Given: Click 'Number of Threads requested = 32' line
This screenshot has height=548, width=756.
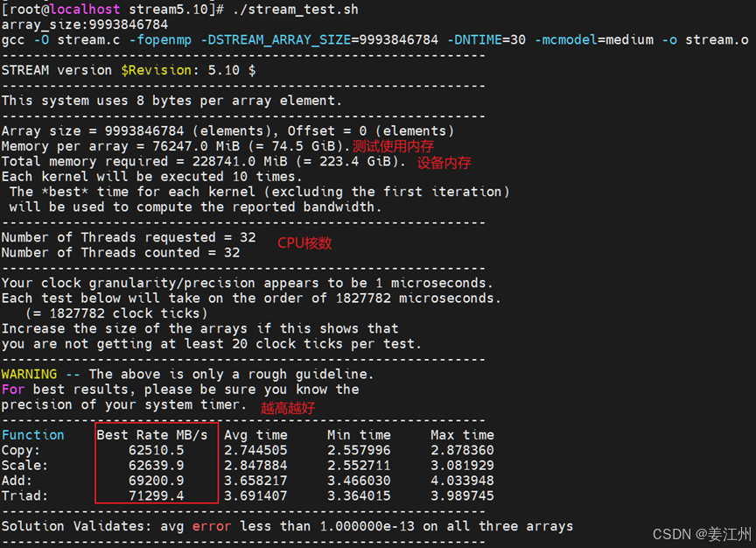Looking at the screenshot, I should (129, 237).
